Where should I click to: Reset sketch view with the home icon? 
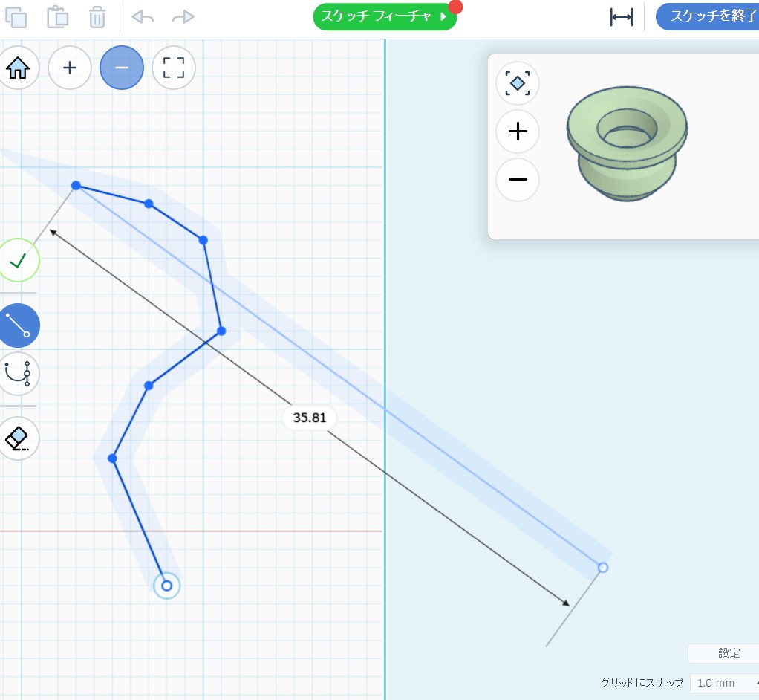[18, 68]
